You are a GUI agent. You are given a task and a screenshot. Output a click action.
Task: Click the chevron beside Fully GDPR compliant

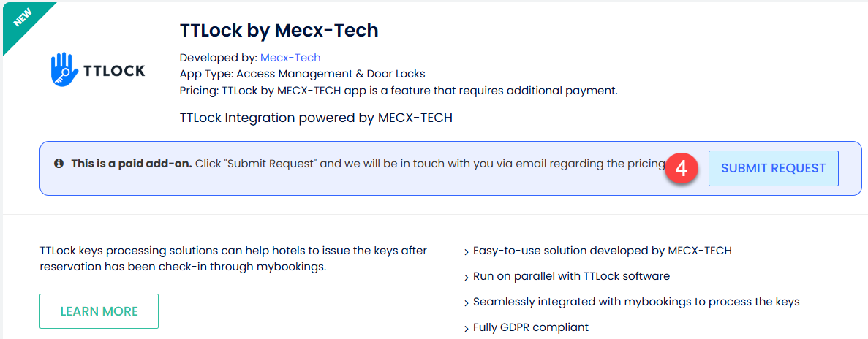(467, 328)
